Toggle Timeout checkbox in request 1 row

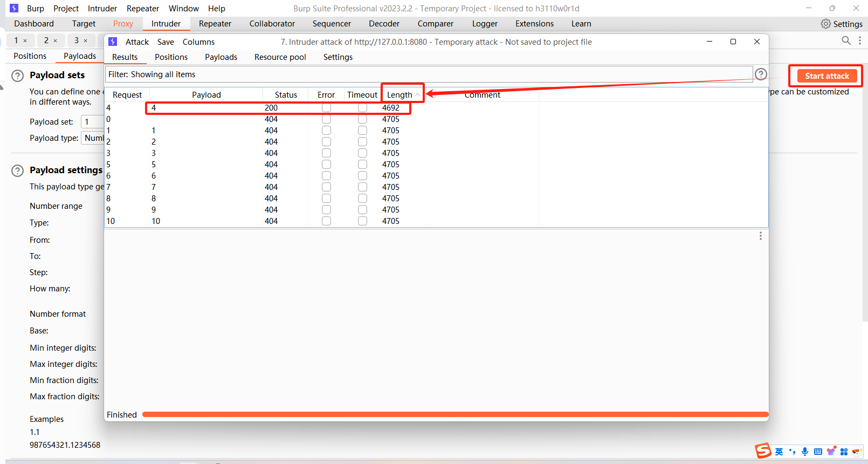pyautogui.click(x=362, y=131)
